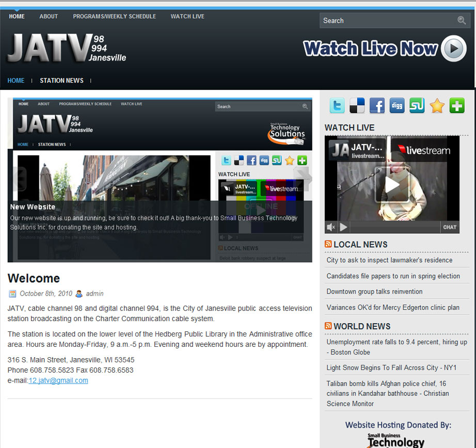Click the livestream player seek bar
This screenshot has width=476, height=448.
(x=394, y=227)
